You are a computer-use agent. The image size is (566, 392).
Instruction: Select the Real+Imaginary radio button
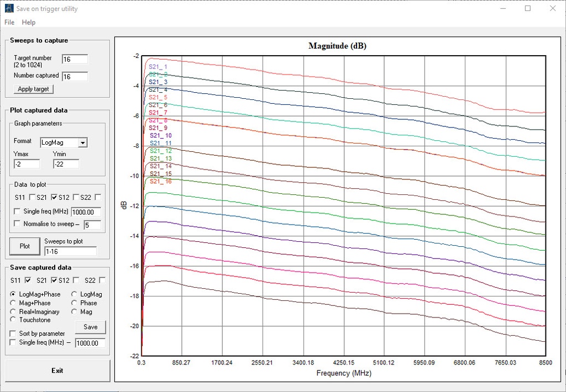[x=13, y=311]
